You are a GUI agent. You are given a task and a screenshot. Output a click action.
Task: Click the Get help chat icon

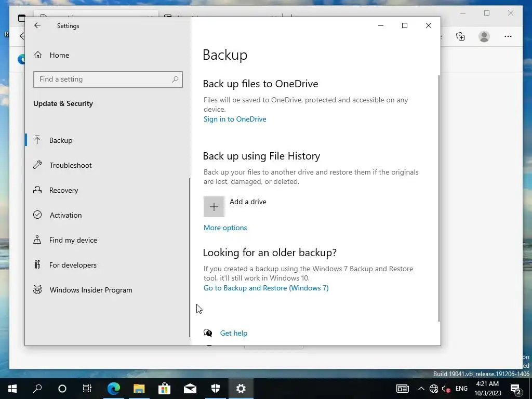(x=208, y=333)
